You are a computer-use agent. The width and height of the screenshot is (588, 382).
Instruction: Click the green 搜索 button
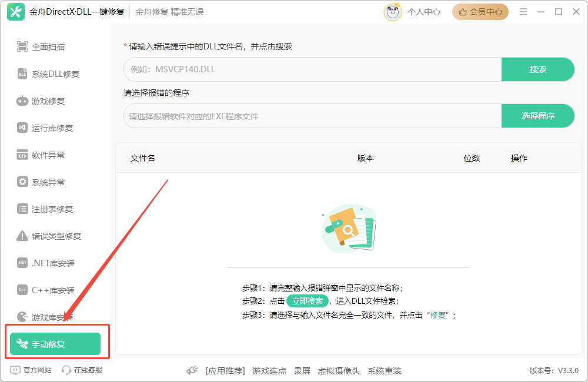point(538,69)
